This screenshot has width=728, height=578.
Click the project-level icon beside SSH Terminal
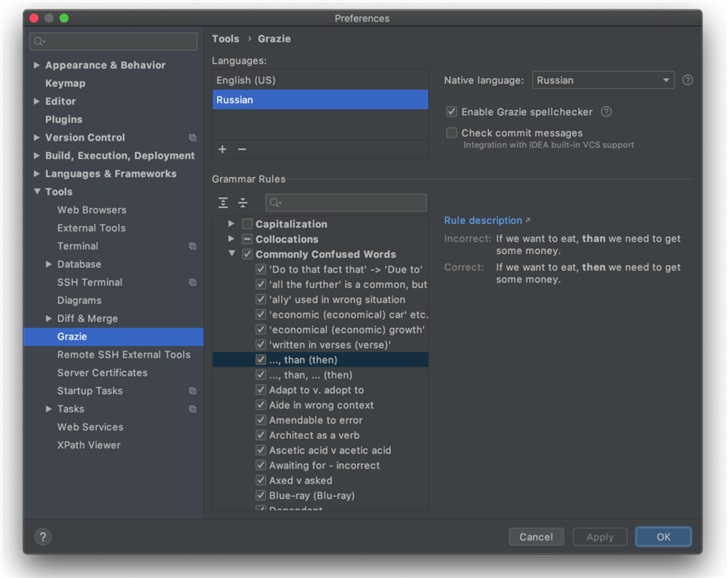tap(192, 282)
